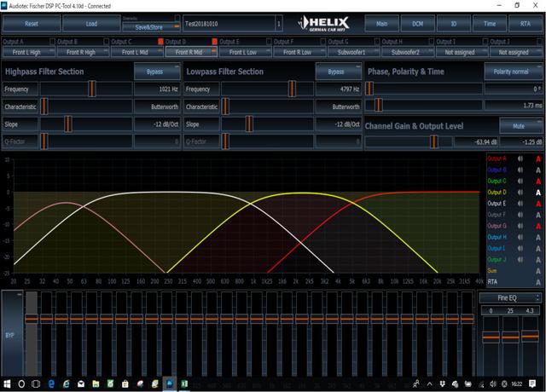Click the volume icon in system tray
Screen dimensions: 546x392
click(493, 384)
